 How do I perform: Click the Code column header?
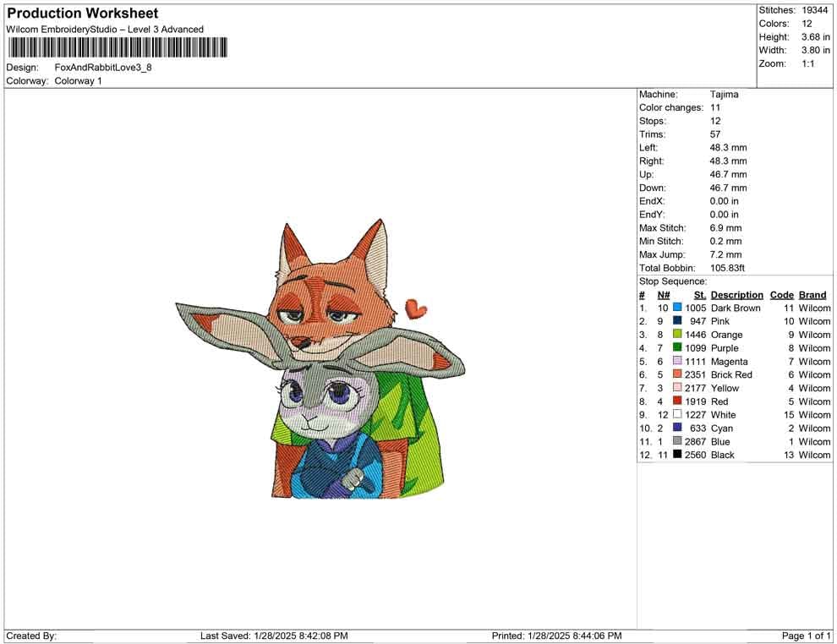click(x=781, y=295)
